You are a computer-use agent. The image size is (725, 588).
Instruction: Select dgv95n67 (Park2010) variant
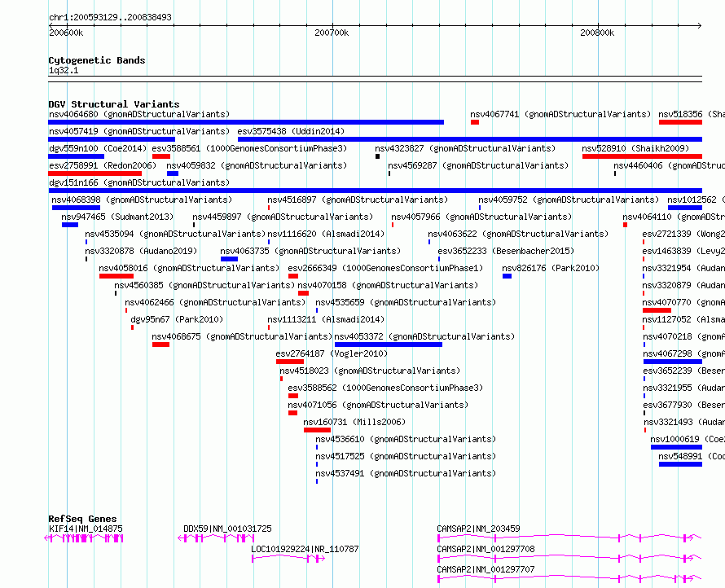click(177, 319)
